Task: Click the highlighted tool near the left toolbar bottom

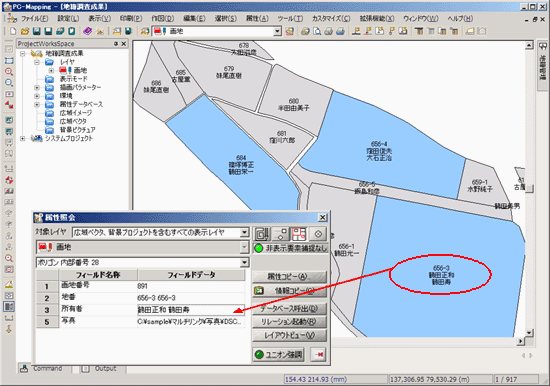Action: (x=9, y=307)
